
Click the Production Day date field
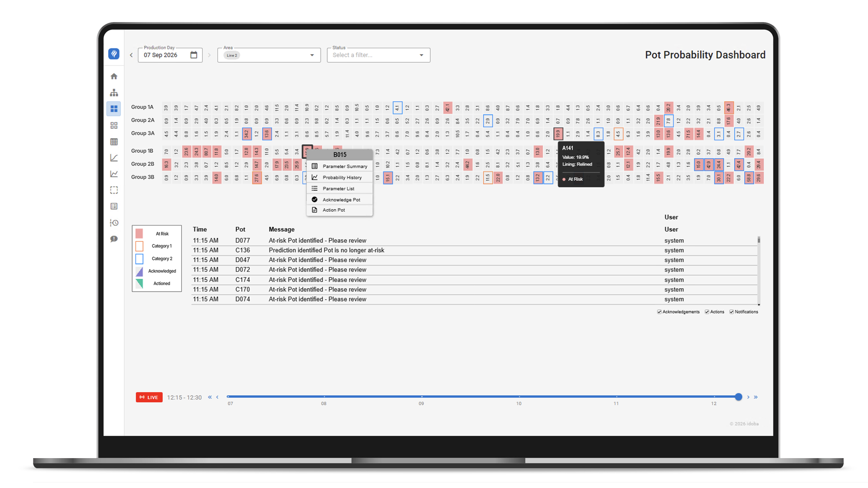tap(170, 55)
